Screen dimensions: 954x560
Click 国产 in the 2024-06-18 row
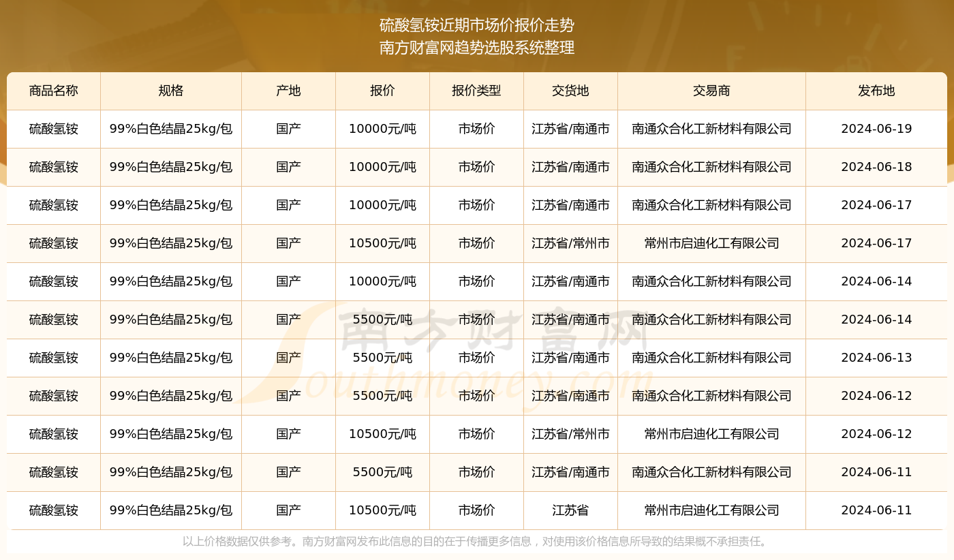point(289,167)
